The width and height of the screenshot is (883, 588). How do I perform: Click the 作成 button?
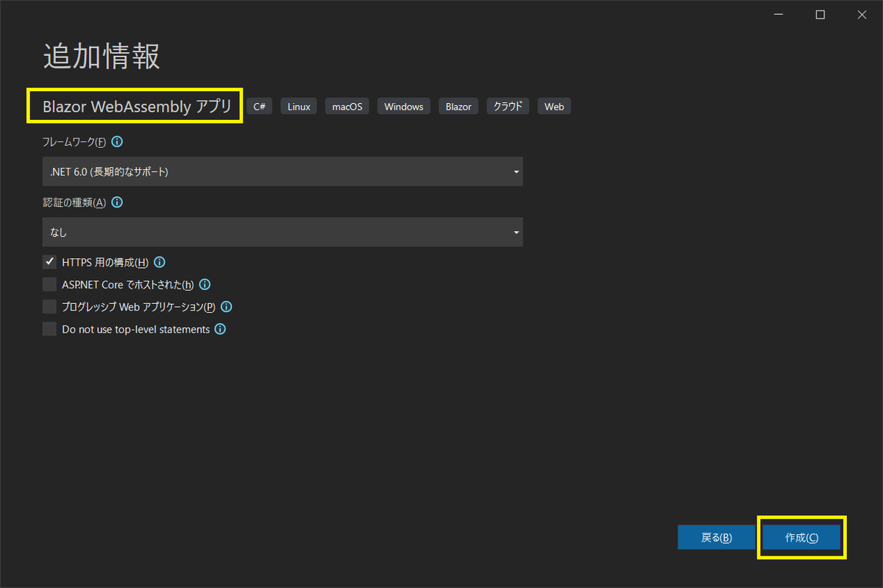pos(801,537)
